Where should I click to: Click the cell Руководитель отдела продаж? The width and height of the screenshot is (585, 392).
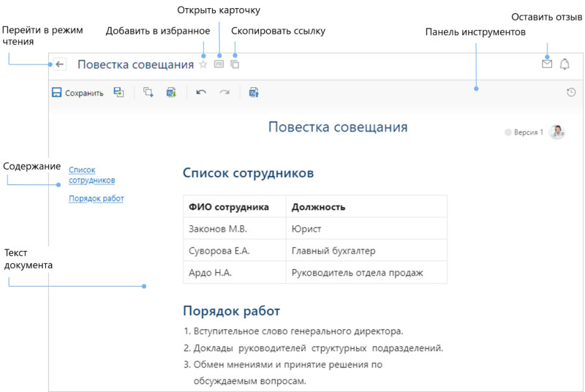coord(366,273)
